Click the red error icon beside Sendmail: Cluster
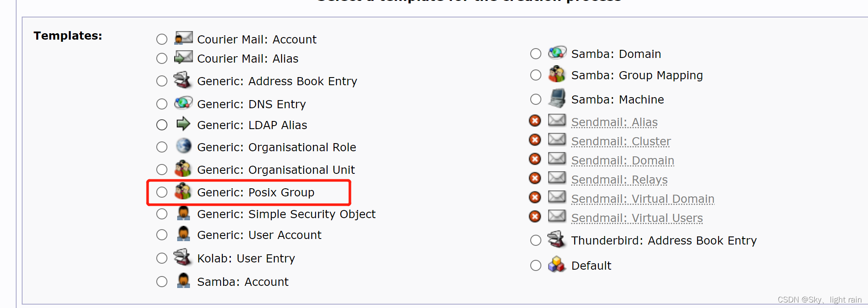This screenshot has height=308, width=868. tap(535, 140)
